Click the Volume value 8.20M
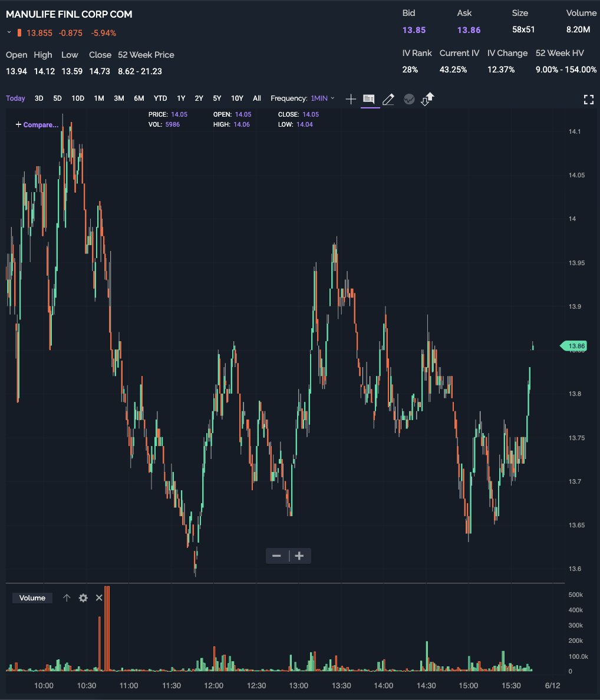600x700 pixels. coord(578,29)
